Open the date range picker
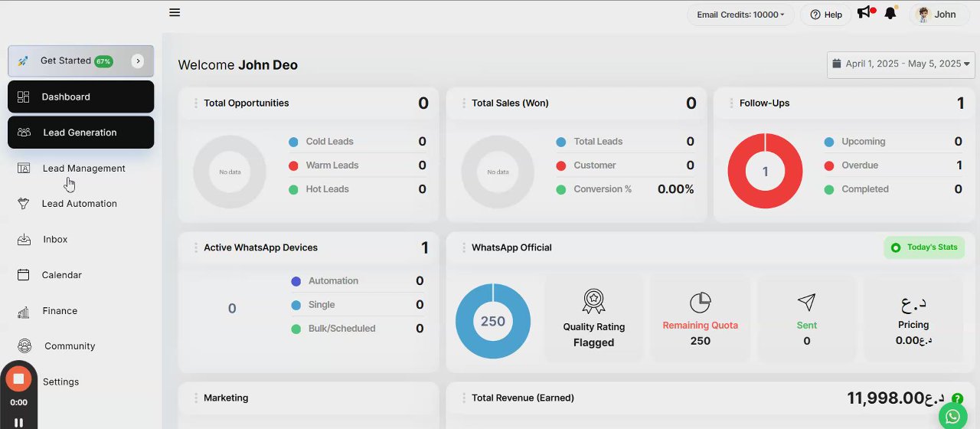 (900, 64)
